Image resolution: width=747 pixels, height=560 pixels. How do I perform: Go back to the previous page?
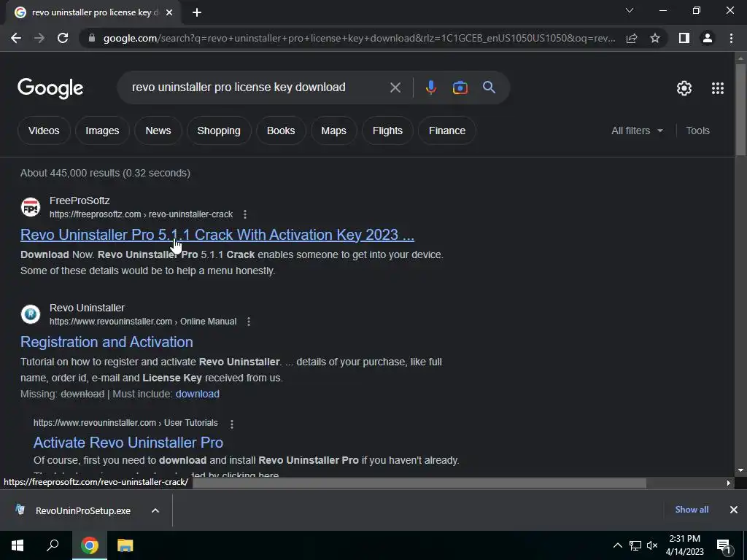click(x=16, y=38)
